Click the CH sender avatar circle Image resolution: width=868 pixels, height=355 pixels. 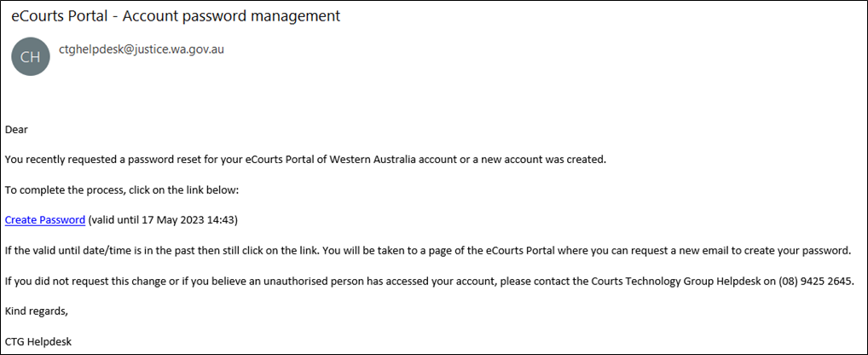[31, 56]
